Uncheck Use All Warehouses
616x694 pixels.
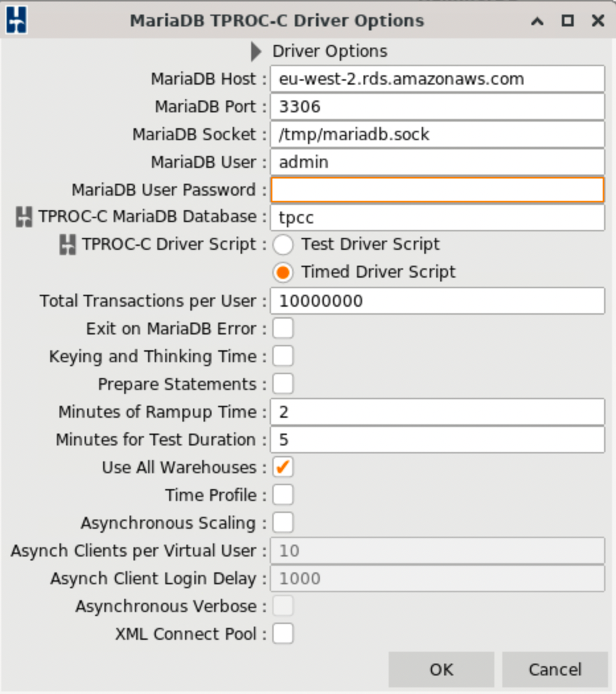pos(283,467)
